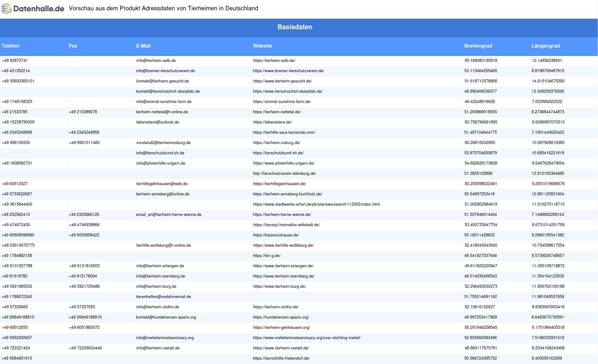Click email tierenhelfen@vodafonemail.de
The image size is (598, 364).
point(164,297)
